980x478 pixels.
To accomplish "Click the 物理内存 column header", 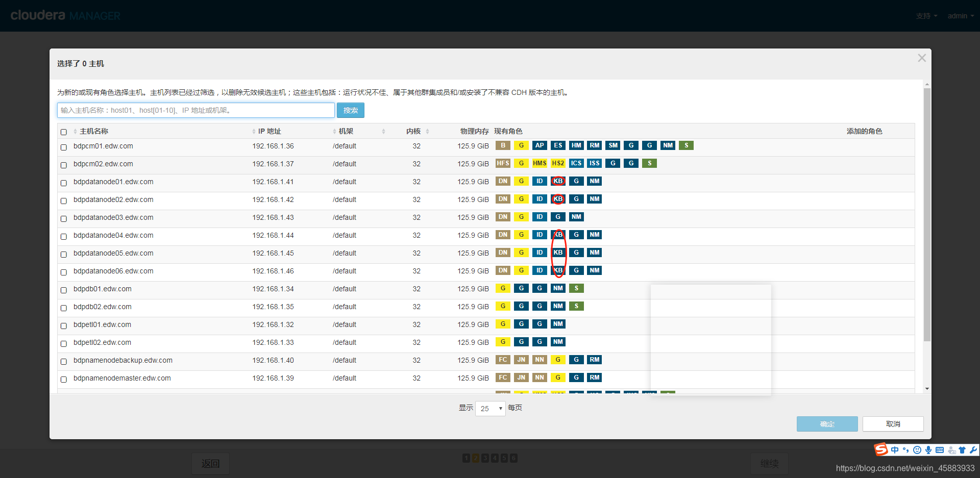I will tap(474, 131).
